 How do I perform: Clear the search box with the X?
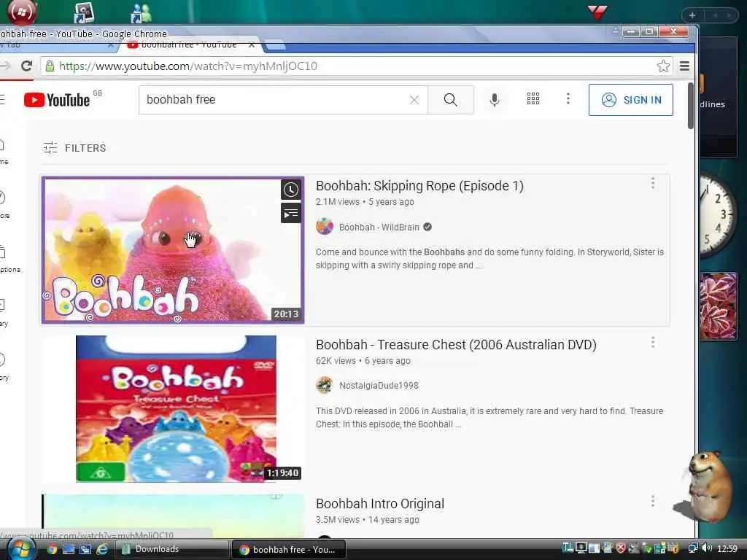click(414, 100)
